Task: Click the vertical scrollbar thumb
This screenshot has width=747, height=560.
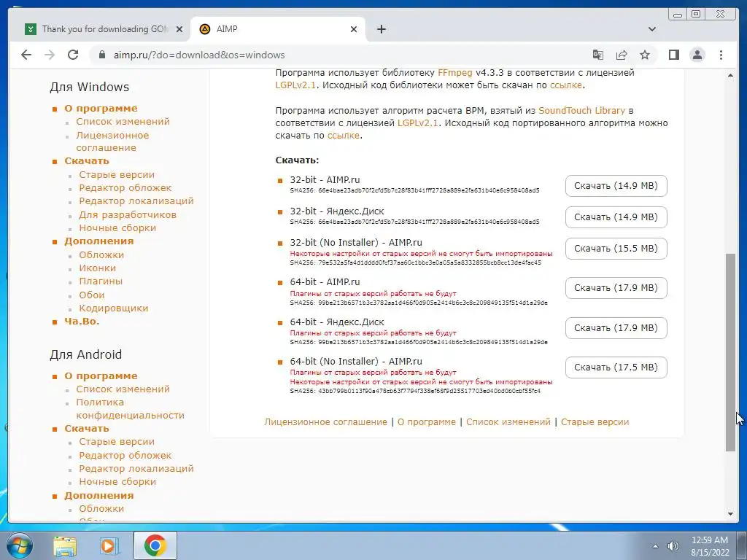Action: coord(730,352)
